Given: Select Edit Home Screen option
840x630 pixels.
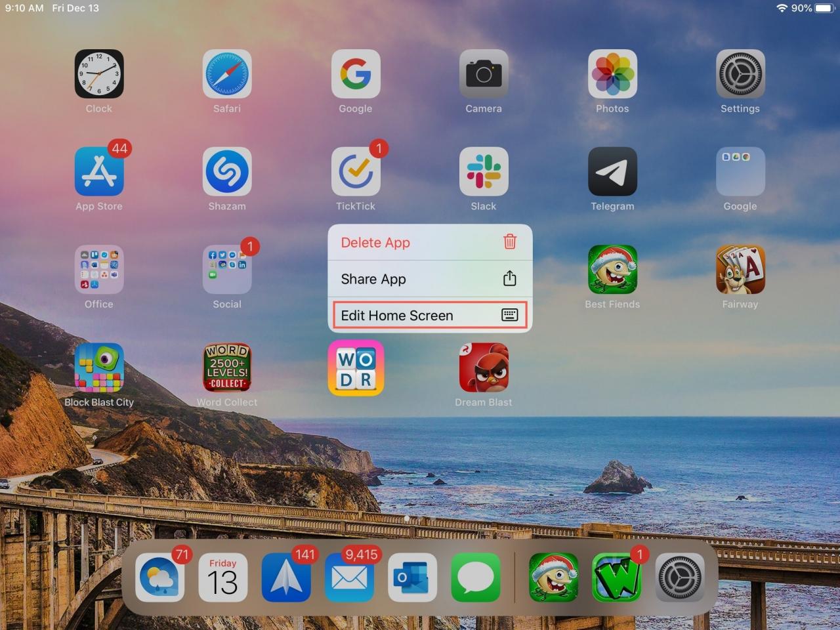Looking at the screenshot, I should [x=429, y=316].
